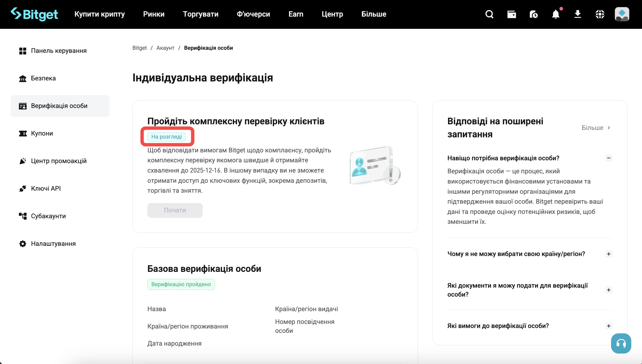Viewport: 642px width, 364px height.
Task: Change language with the globe icon
Action: (x=600, y=14)
